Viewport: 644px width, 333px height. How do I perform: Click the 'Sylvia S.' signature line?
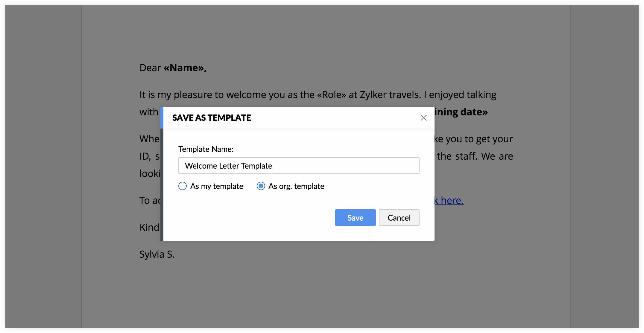(157, 254)
